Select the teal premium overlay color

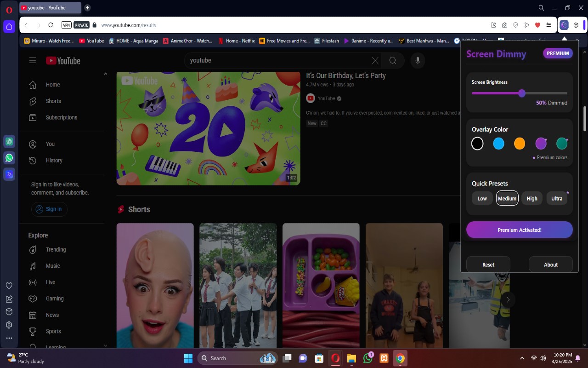562,144
